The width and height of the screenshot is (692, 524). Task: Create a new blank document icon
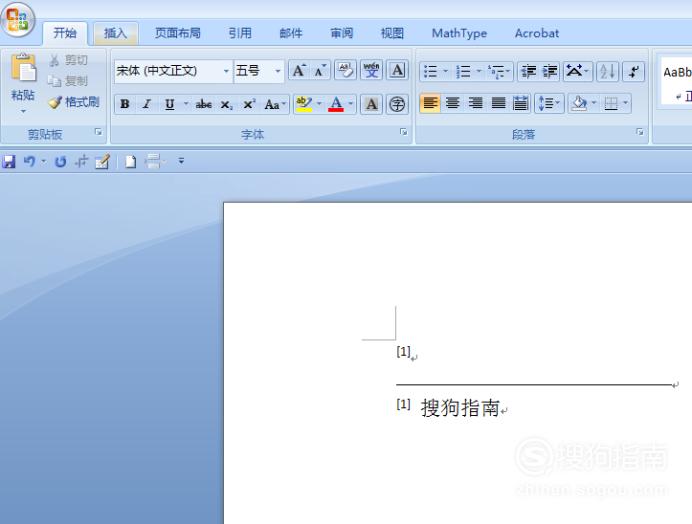[130, 162]
